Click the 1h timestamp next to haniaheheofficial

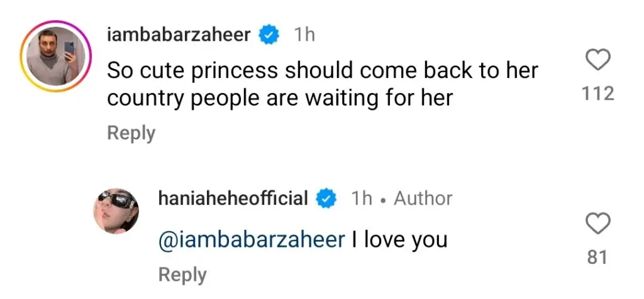click(x=362, y=199)
